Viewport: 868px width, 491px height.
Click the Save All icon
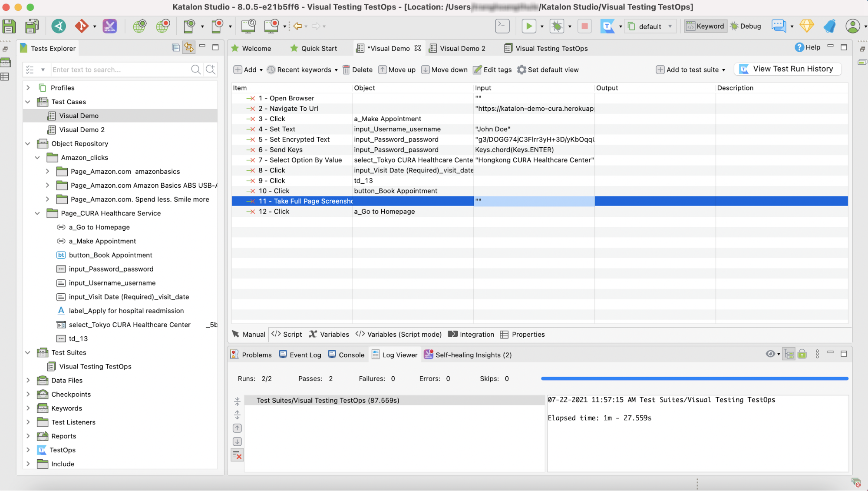coord(32,26)
